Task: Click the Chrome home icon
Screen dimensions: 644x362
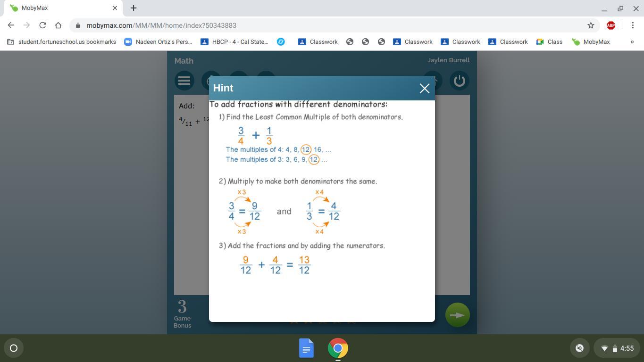Action: click(58, 25)
